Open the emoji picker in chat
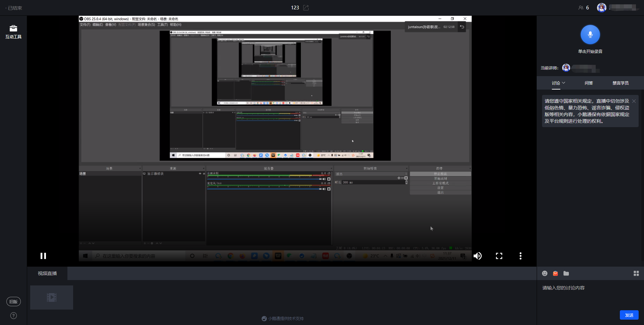Screen dimensions: 644x325 (x=545, y=273)
